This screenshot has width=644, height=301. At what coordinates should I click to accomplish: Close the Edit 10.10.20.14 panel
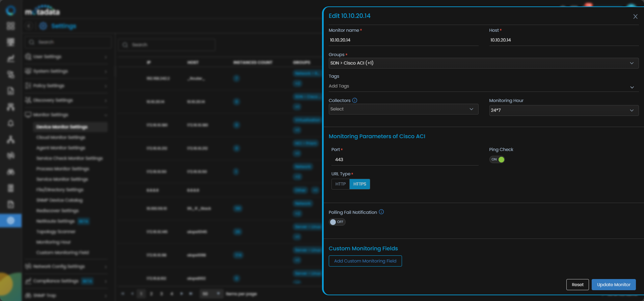635,17
